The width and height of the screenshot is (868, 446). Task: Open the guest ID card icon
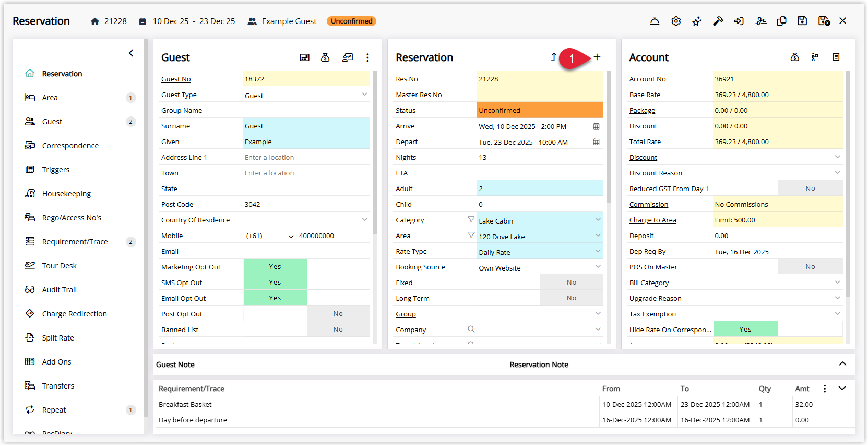pyautogui.click(x=304, y=57)
